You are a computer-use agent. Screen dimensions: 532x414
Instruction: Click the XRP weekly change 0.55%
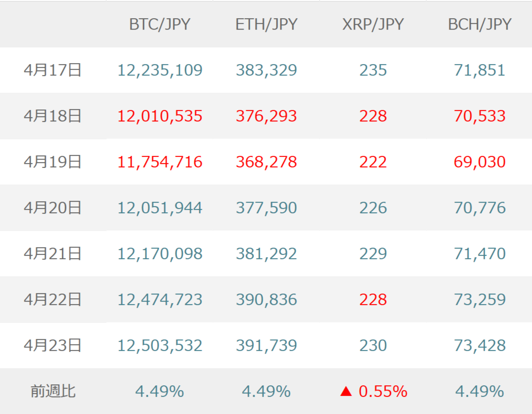[383, 392]
